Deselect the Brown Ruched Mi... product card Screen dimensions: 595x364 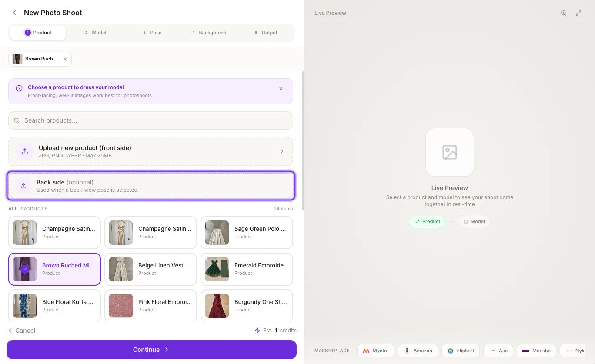[x=54, y=269]
